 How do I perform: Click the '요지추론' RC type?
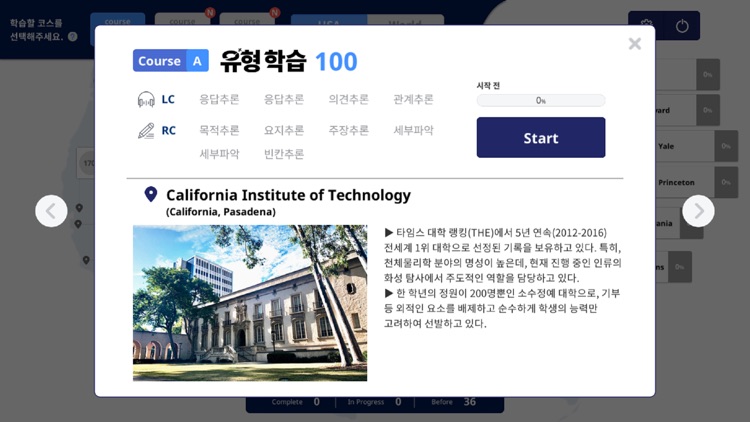tap(284, 130)
